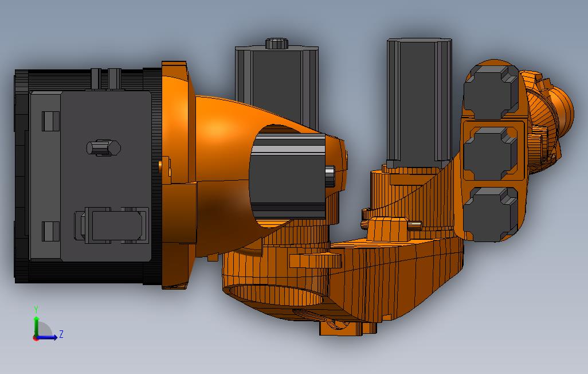Select the hex bolt on the large black motor
Screen dimensions: 588x374
point(104,147)
